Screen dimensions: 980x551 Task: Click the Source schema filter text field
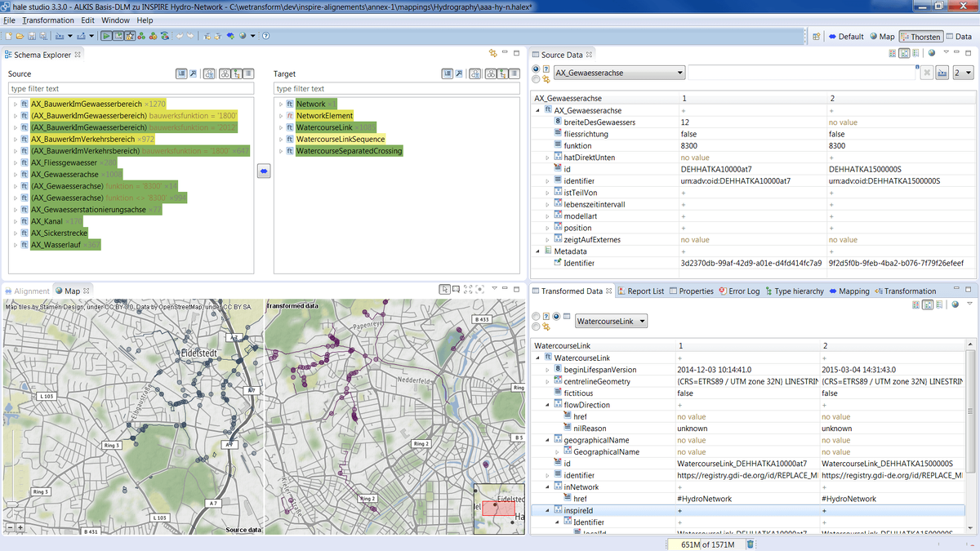(x=131, y=88)
